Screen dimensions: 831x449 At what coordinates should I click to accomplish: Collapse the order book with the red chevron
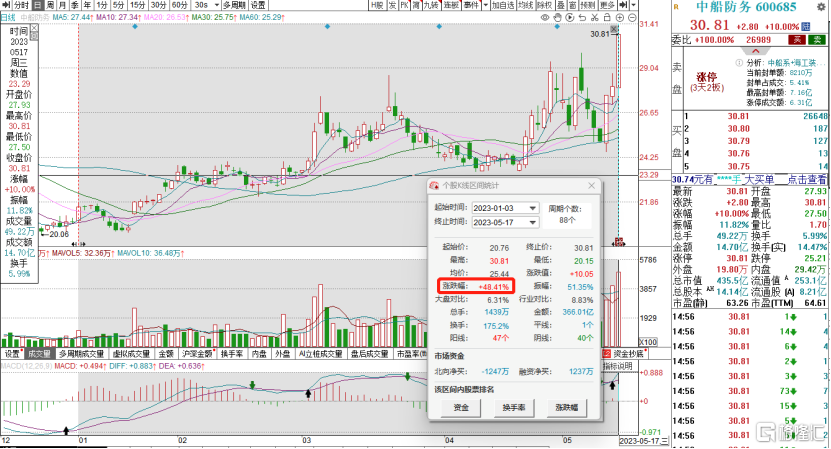point(756,51)
